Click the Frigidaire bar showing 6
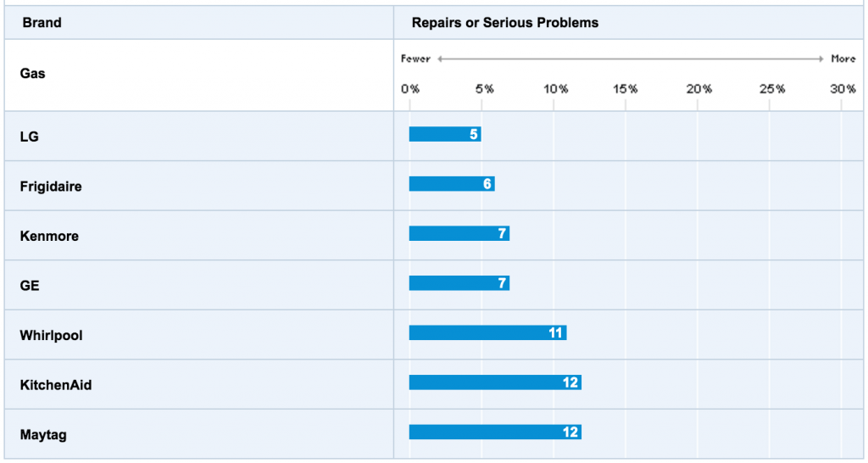The image size is (868, 463). click(452, 183)
